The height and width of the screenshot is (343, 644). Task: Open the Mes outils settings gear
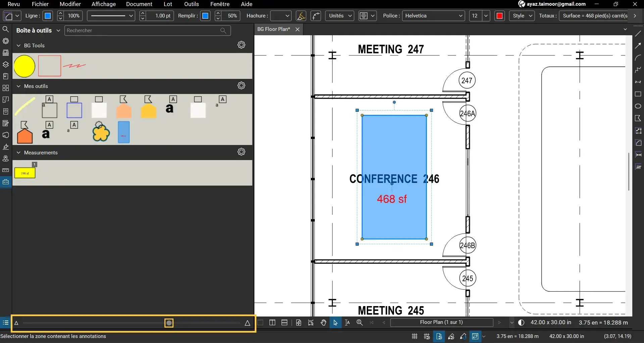[x=241, y=86]
